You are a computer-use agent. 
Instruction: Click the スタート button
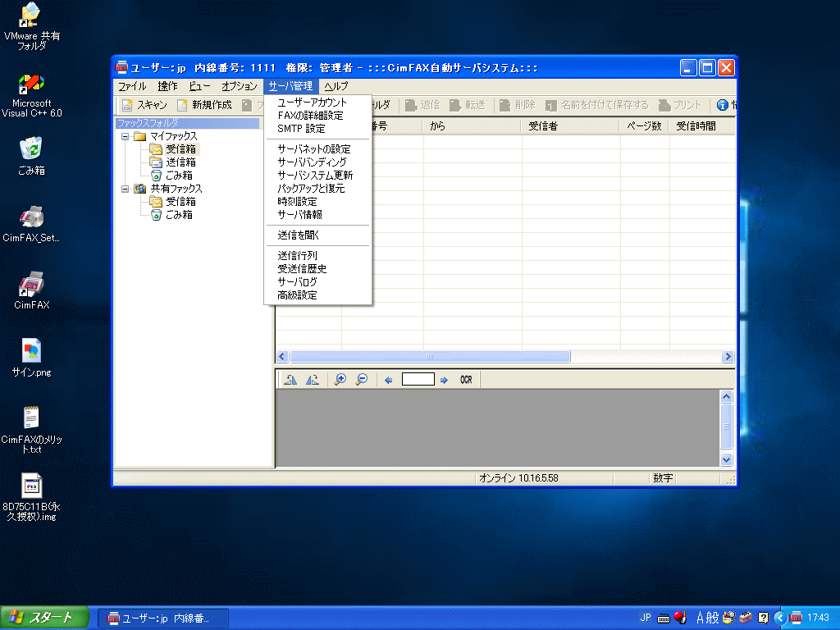pos(44,618)
